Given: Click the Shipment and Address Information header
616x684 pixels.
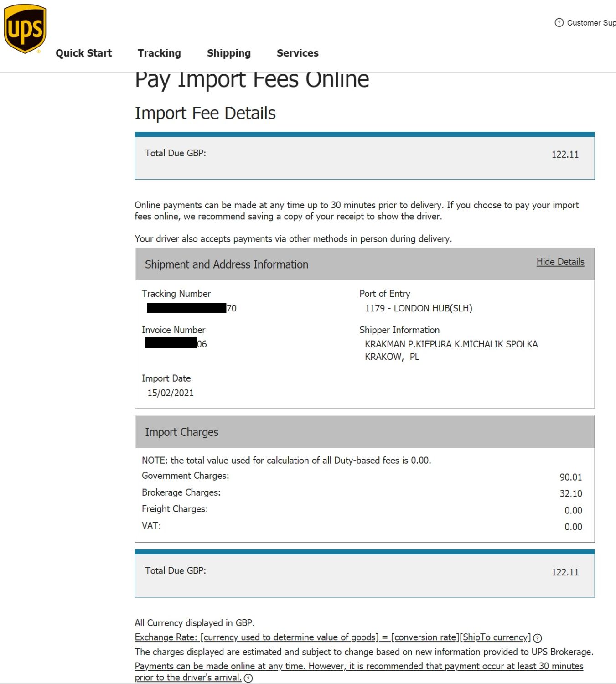Looking at the screenshot, I should pyautogui.click(x=227, y=264).
